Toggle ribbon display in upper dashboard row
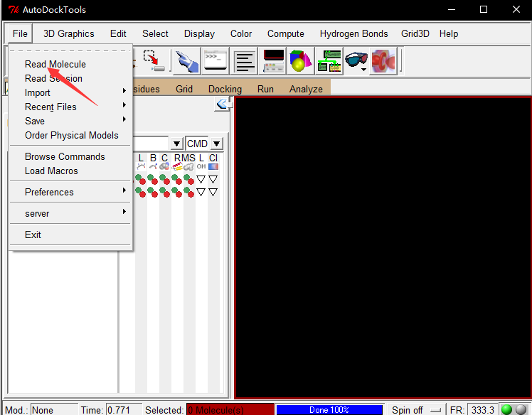 [177, 179]
